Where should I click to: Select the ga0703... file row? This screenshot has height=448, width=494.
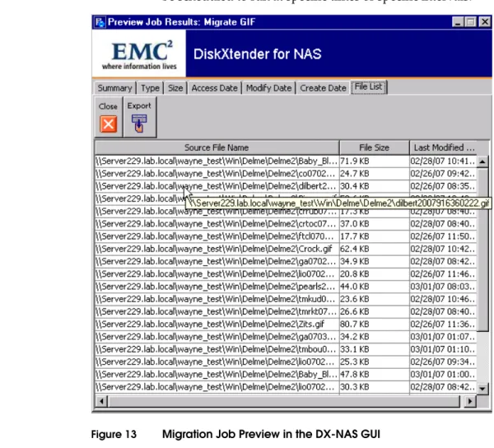(x=286, y=337)
